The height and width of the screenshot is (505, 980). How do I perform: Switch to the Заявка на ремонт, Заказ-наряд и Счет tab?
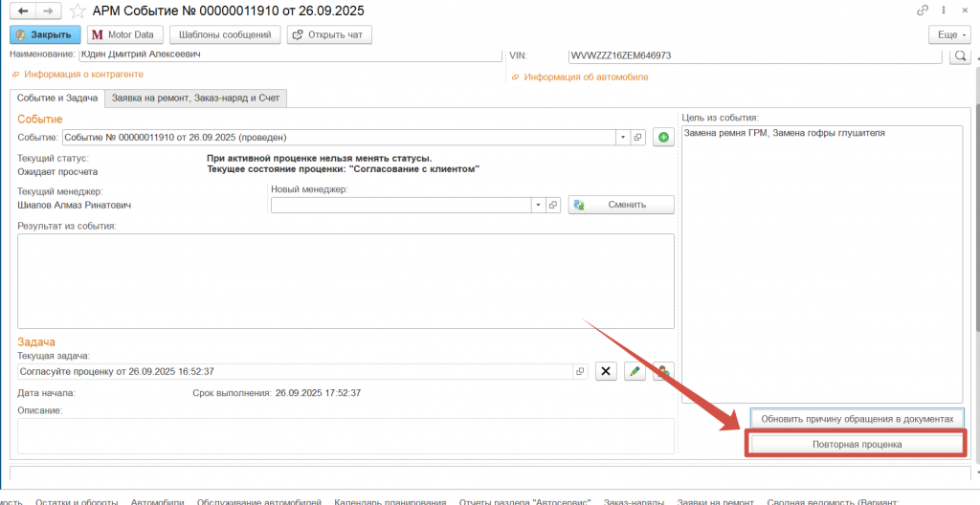click(195, 98)
